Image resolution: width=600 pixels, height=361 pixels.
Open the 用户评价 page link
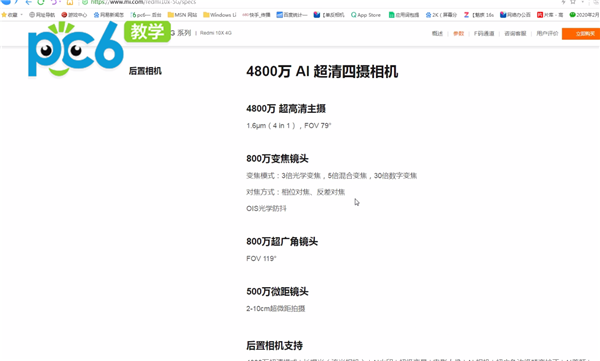[547, 33]
